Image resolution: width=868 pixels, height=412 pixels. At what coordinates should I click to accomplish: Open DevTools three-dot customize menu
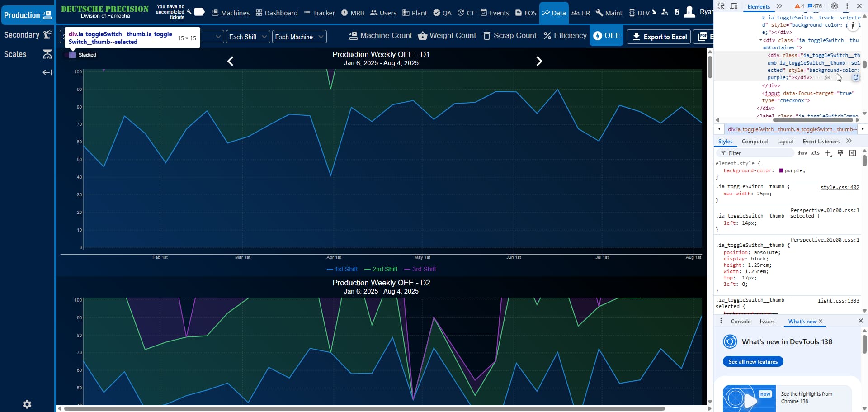[847, 6]
